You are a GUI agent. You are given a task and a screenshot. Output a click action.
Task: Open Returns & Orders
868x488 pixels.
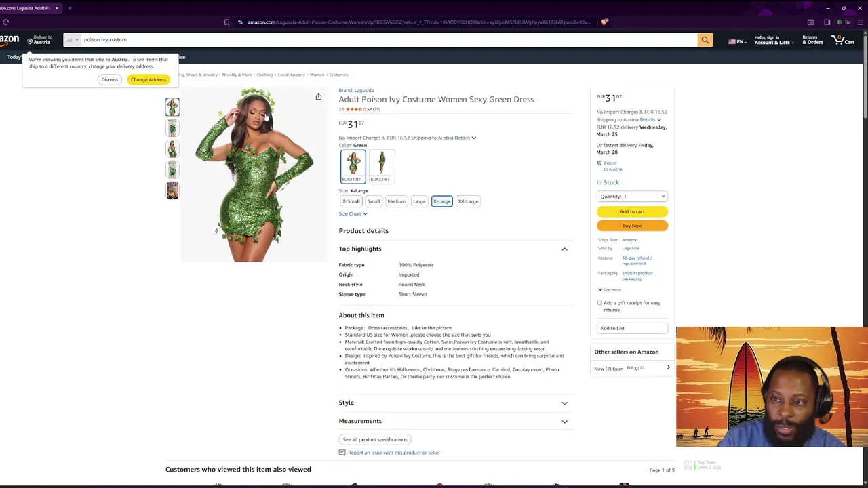(x=812, y=40)
